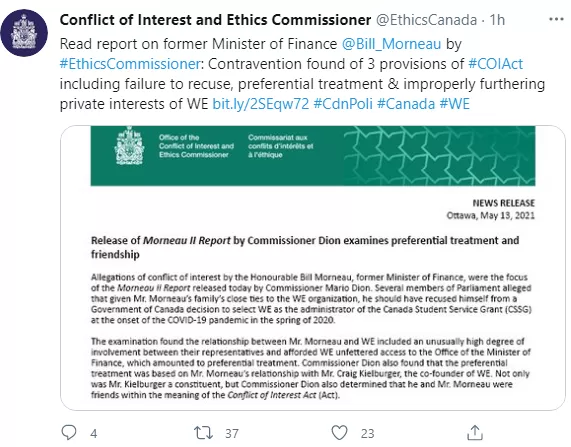The image size is (571, 447).
Task: Click the #CdnPoli hashtag
Action: pos(343,104)
